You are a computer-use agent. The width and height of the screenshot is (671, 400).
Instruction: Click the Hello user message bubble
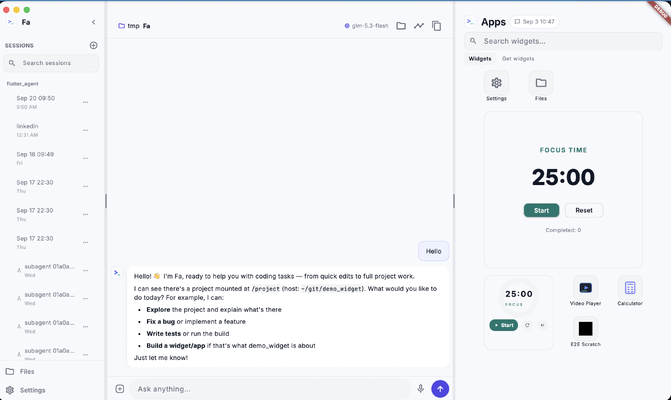point(433,251)
